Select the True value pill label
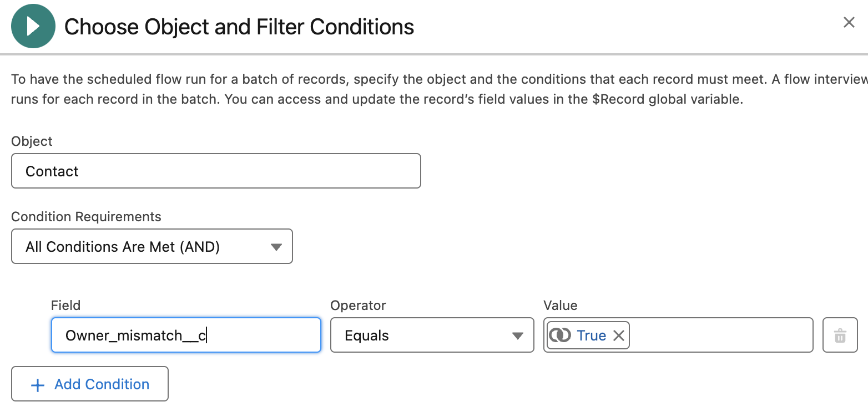This screenshot has height=417, width=868. (x=591, y=335)
